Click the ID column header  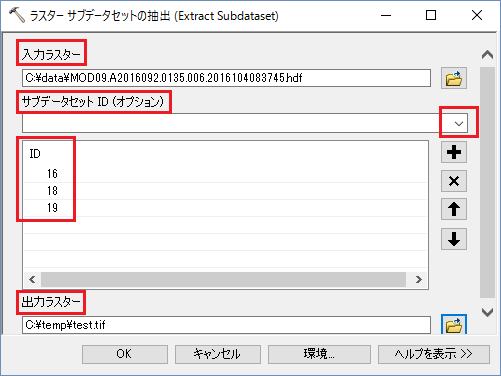coord(35,154)
